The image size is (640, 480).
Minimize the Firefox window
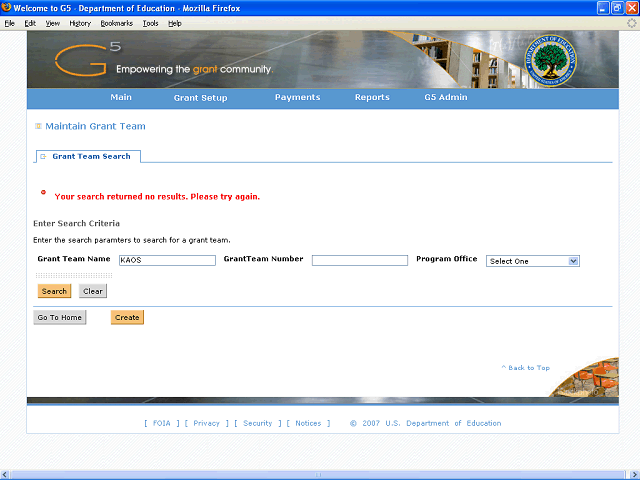(603, 8)
